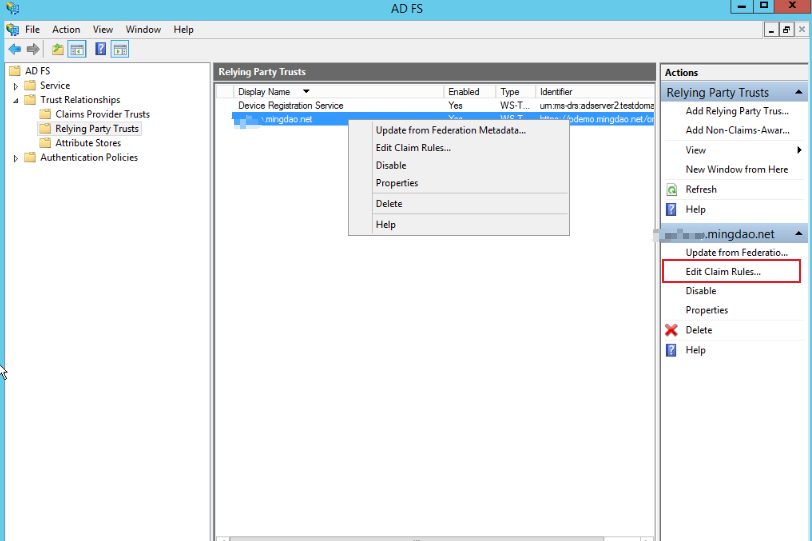Open the File menu
812x541 pixels.
coord(32,30)
